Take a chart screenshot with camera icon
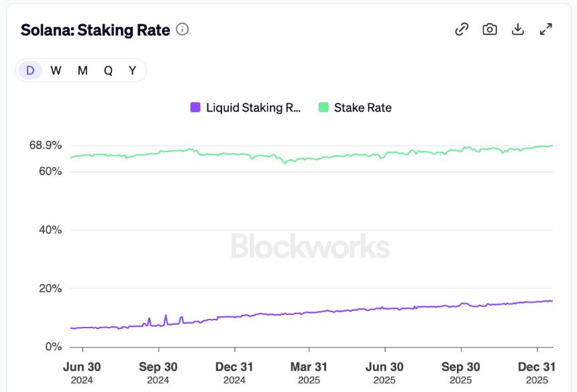Viewport: 577px width, 392px height. pos(490,29)
